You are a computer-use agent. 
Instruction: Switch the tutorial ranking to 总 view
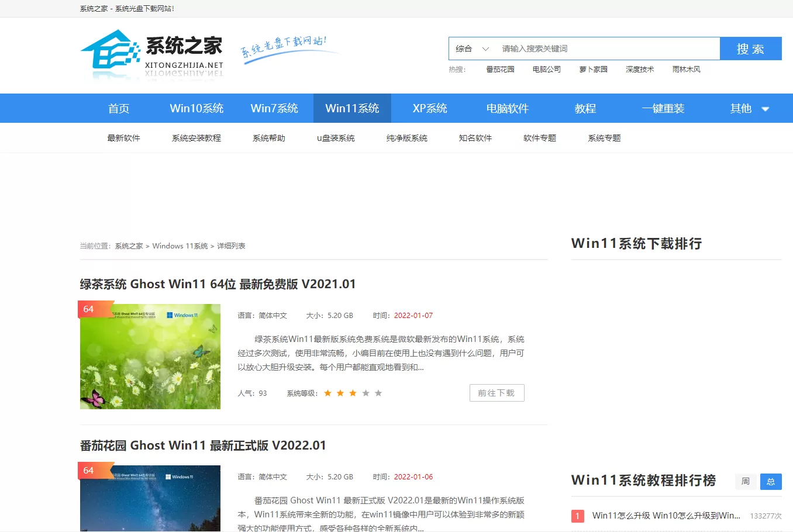pyautogui.click(x=771, y=481)
